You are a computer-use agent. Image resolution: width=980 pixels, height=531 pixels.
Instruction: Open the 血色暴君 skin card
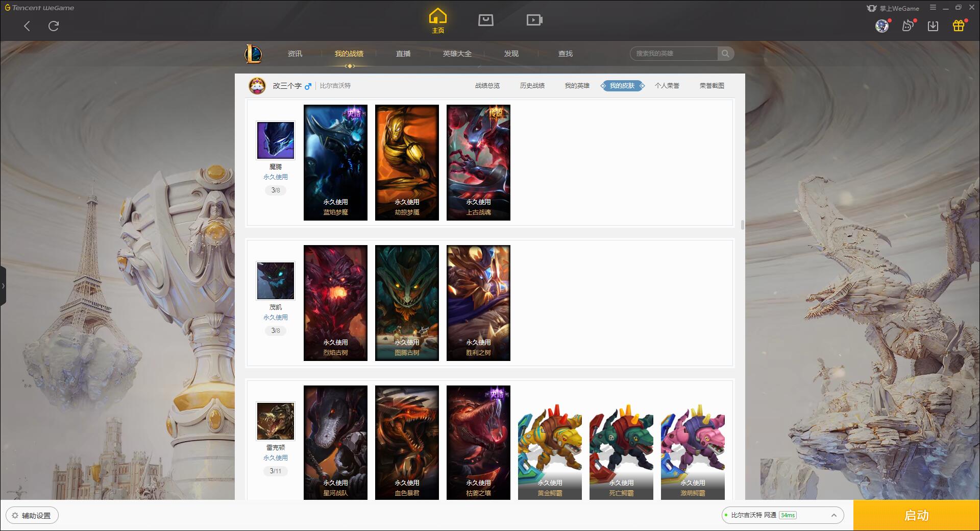coord(407,443)
